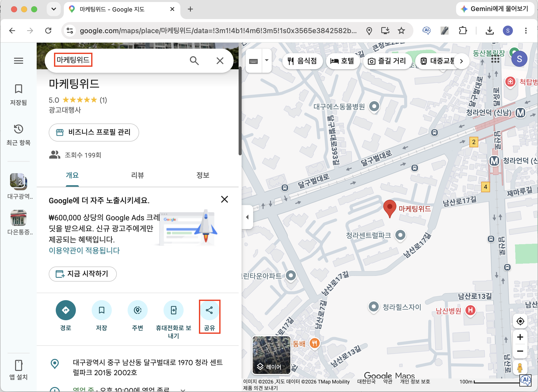The width and height of the screenshot is (538, 392).
Task: Click the search magnifier icon
Action: pos(194,60)
